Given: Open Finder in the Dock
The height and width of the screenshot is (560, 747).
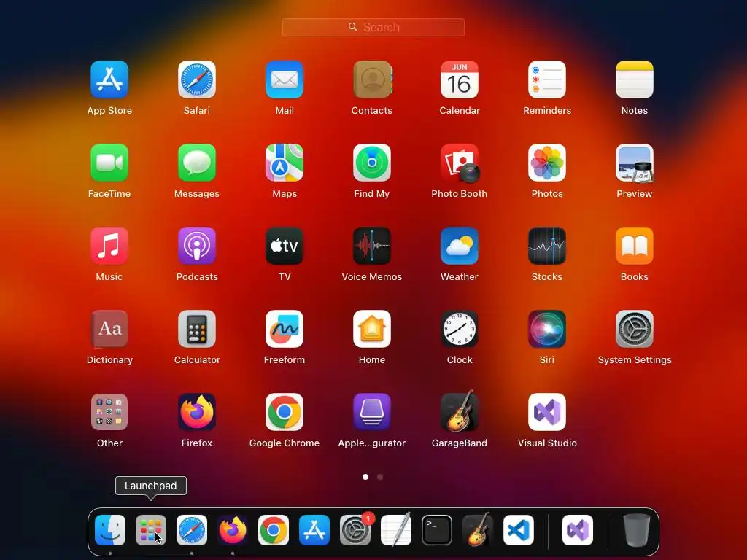Looking at the screenshot, I should 110,530.
